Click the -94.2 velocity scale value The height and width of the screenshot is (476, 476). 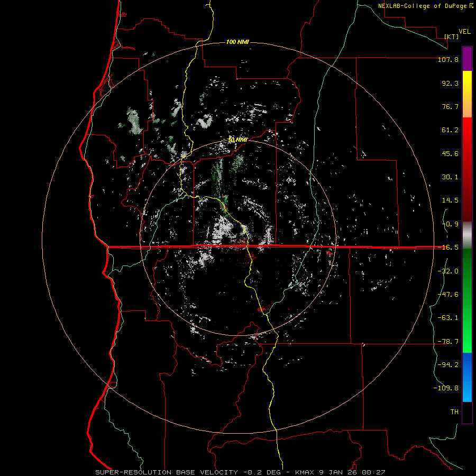click(x=448, y=365)
